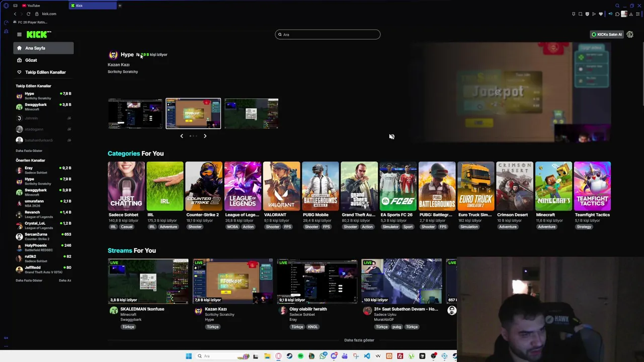
Task: Open the League of Legends category
Action: [x=243, y=186]
